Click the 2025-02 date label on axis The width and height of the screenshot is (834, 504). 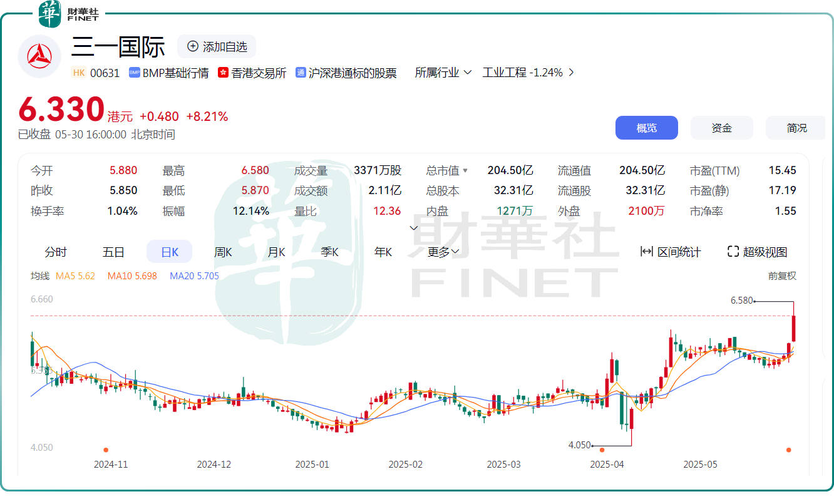(x=406, y=465)
